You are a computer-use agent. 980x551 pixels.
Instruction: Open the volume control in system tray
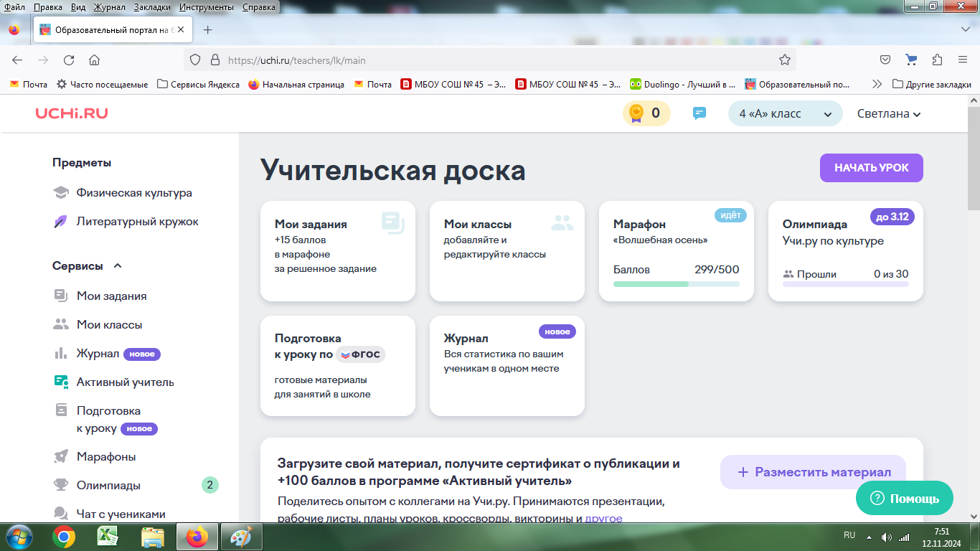point(887,537)
